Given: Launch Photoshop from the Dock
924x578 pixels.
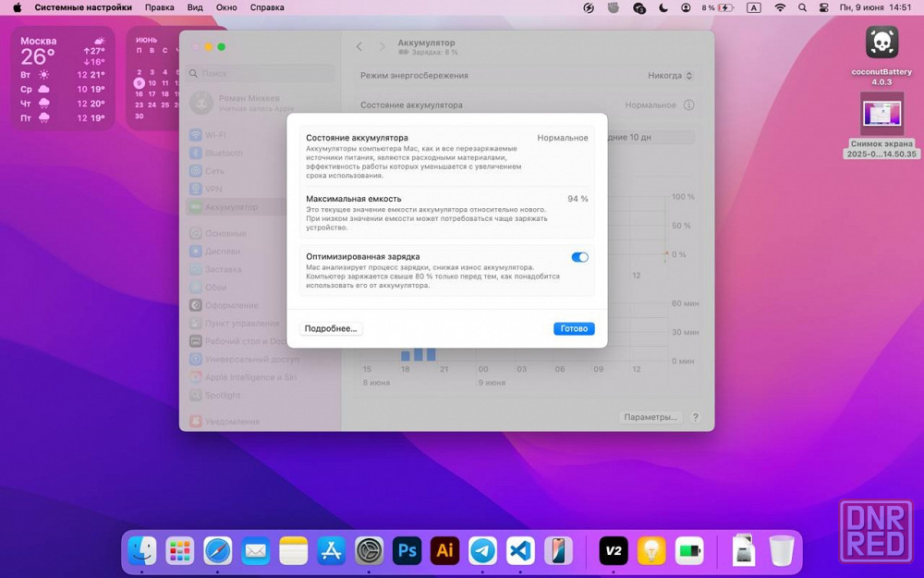Looking at the screenshot, I should [407, 551].
